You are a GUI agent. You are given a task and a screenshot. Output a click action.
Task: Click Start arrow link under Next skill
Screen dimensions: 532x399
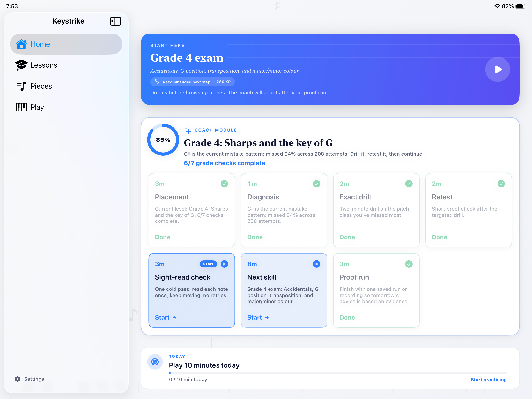pos(258,317)
